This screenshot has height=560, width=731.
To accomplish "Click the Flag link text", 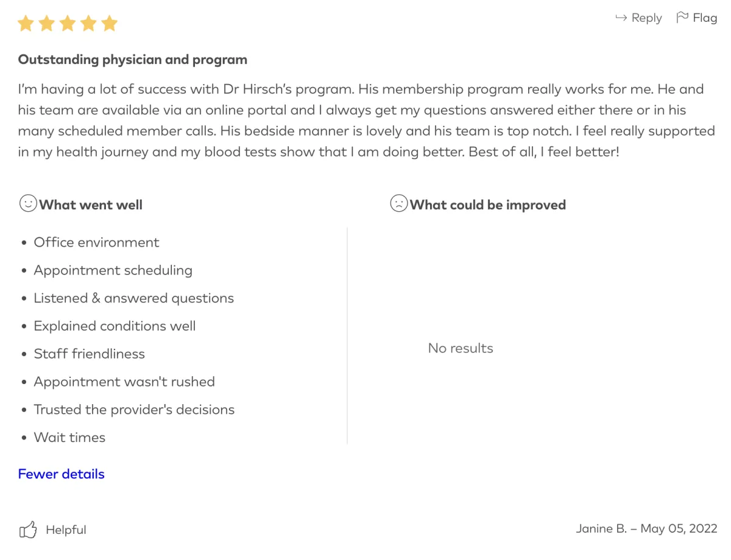I will click(705, 18).
